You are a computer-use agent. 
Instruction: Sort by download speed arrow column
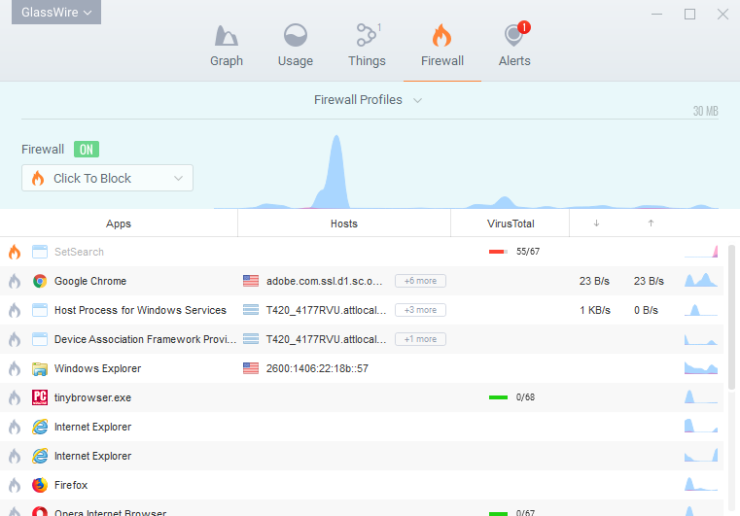597,223
